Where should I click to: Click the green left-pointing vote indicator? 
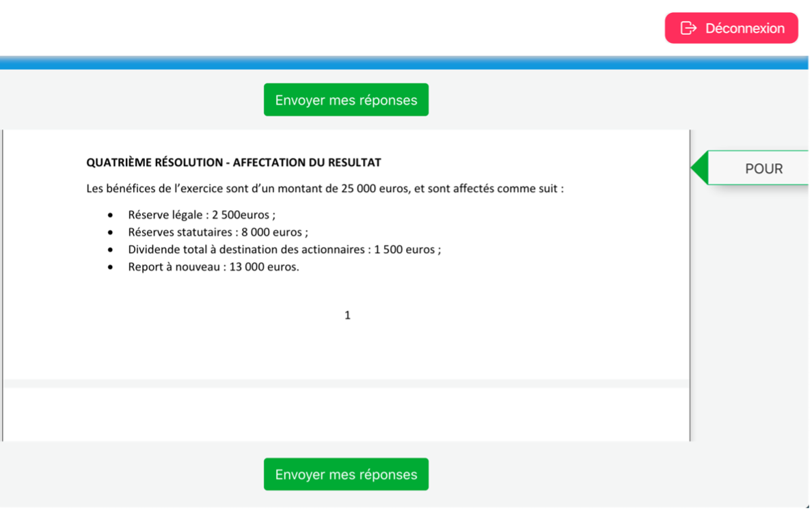pyautogui.click(x=701, y=167)
